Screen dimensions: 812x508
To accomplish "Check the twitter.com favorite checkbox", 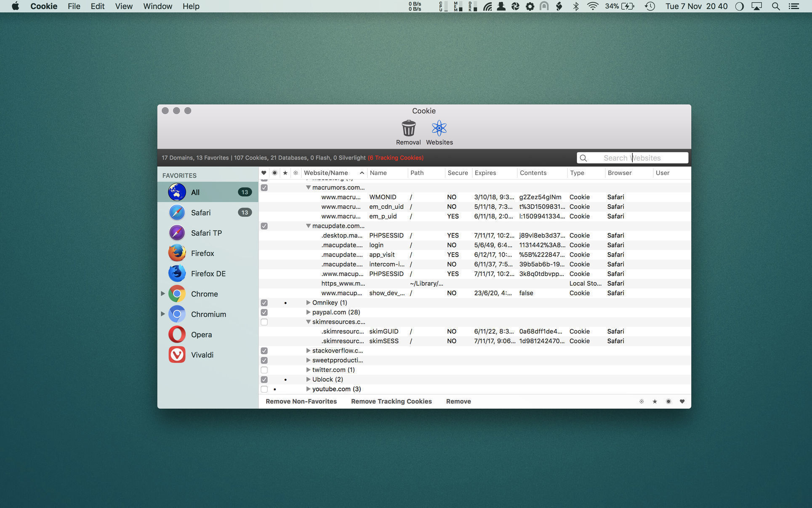I will click(x=264, y=370).
